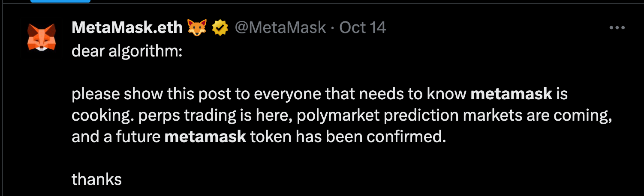Click the word "token" in the post

coord(269,137)
